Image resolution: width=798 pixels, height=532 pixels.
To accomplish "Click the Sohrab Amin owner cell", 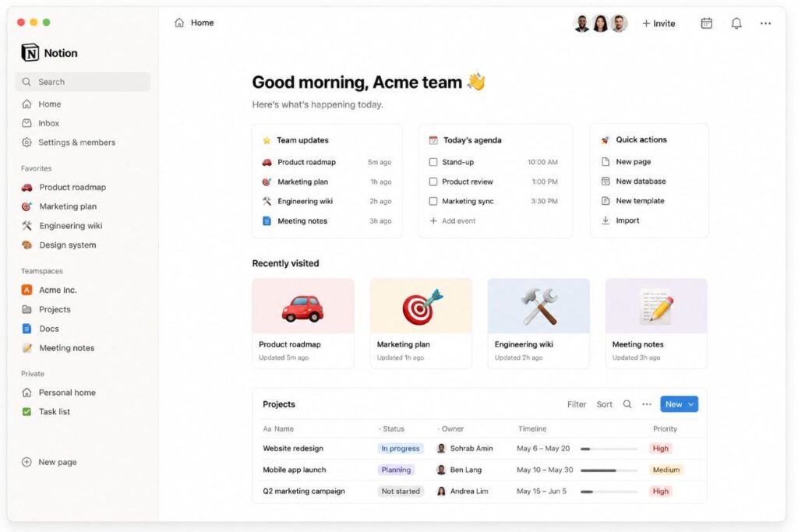I will point(465,449).
